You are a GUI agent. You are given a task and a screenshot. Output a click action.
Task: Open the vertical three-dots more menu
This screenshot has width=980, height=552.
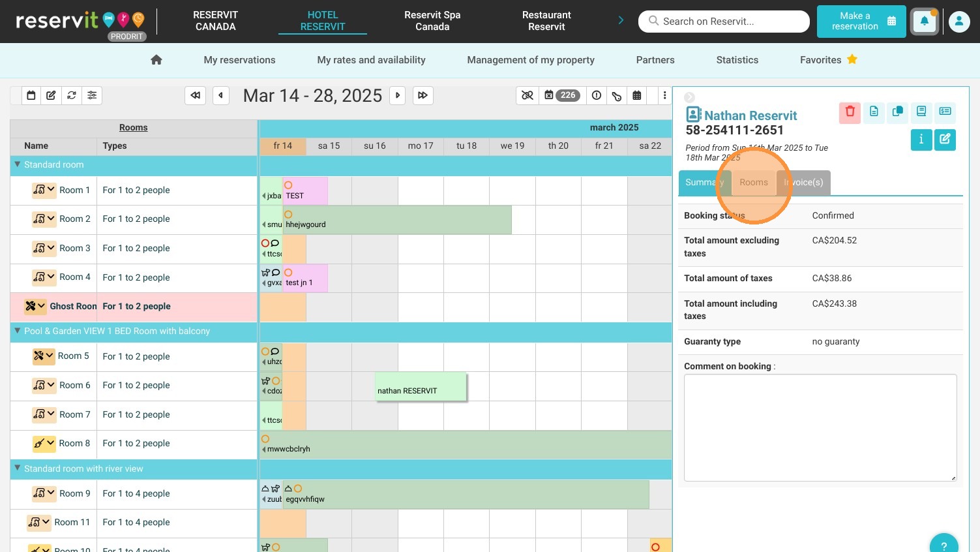(x=664, y=95)
